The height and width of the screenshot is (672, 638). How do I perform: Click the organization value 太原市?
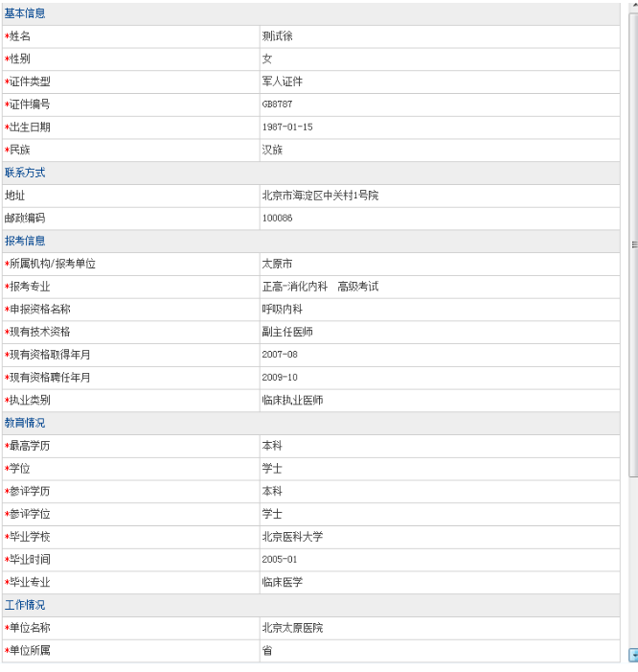[x=278, y=264]
